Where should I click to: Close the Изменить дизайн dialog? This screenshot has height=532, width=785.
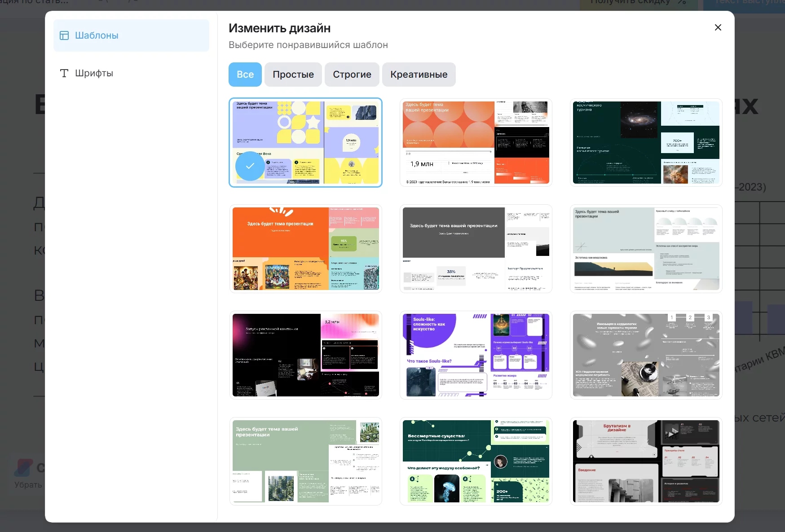point(718,27)
